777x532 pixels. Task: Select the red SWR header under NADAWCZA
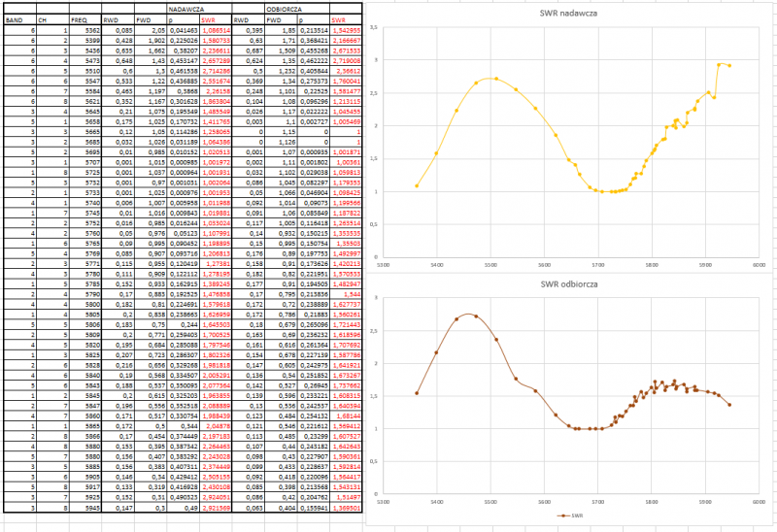[208, 18]
